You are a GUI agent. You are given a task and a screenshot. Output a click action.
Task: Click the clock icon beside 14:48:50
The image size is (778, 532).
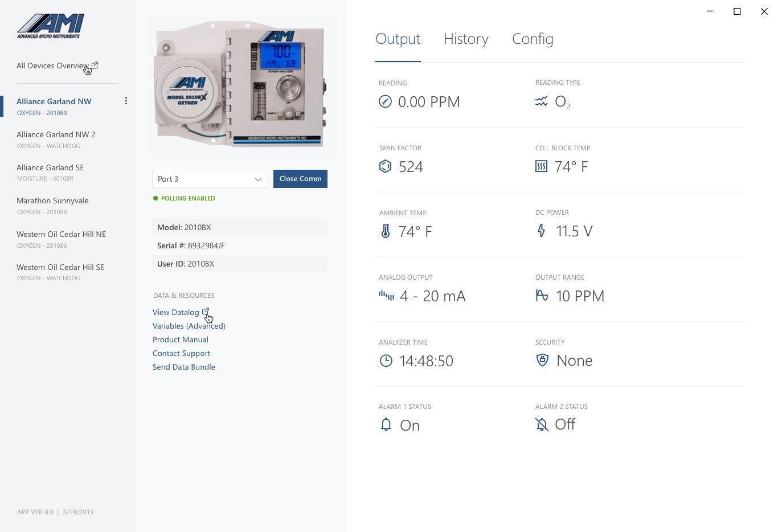point(386,361)
